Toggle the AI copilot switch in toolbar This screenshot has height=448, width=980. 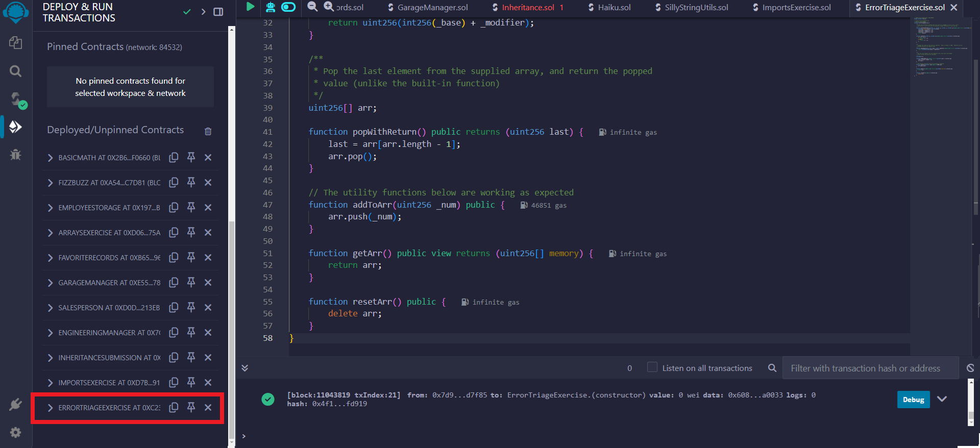click(288, 7)
